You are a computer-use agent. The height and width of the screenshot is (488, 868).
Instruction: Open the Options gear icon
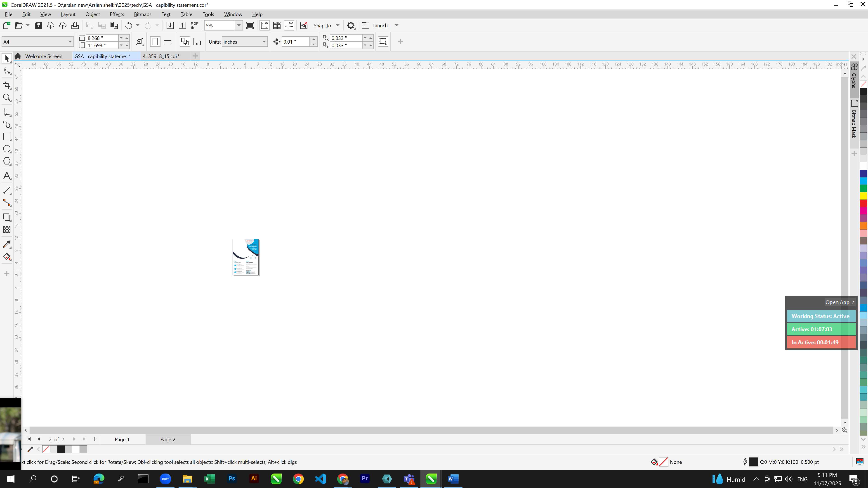point(351,26)
